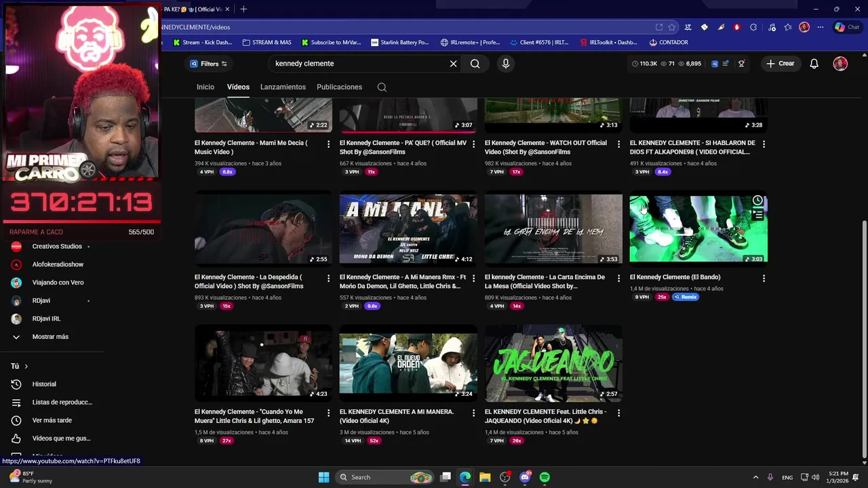Open the vidIQ trophy icon
The width and height of the screenshot is (868, 488).
[741, 64]
